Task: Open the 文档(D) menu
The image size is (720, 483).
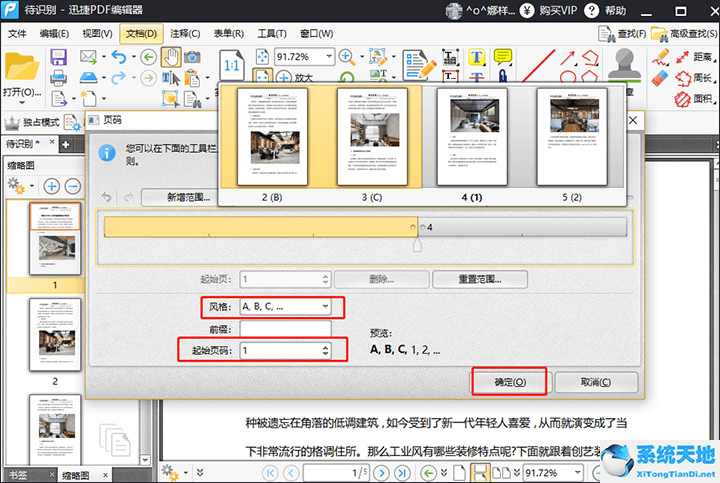Action: [x=141, y=34]
